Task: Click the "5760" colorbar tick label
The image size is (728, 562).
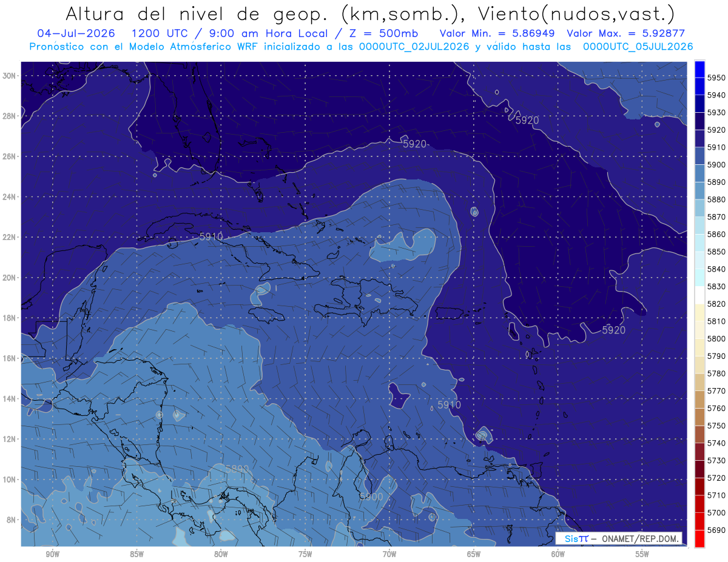Action: (x=716, y=409)
